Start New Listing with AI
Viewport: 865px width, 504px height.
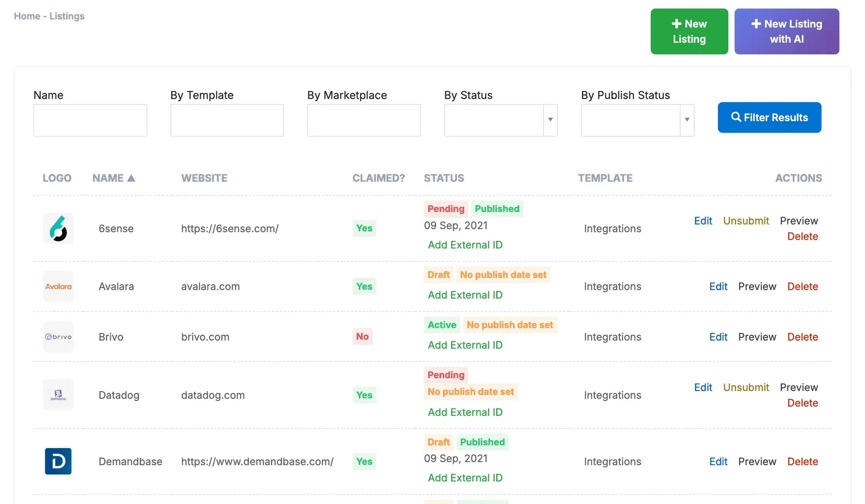pos(787,31)
